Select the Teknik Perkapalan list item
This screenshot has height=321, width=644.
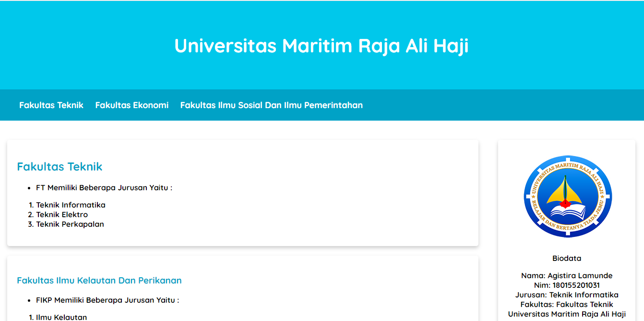coord(70,224)
